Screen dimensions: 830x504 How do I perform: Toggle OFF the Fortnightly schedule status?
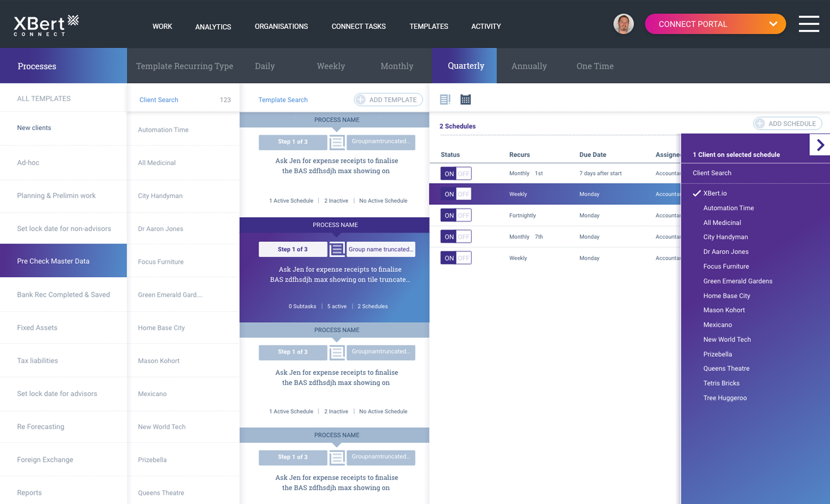[463, 215]
